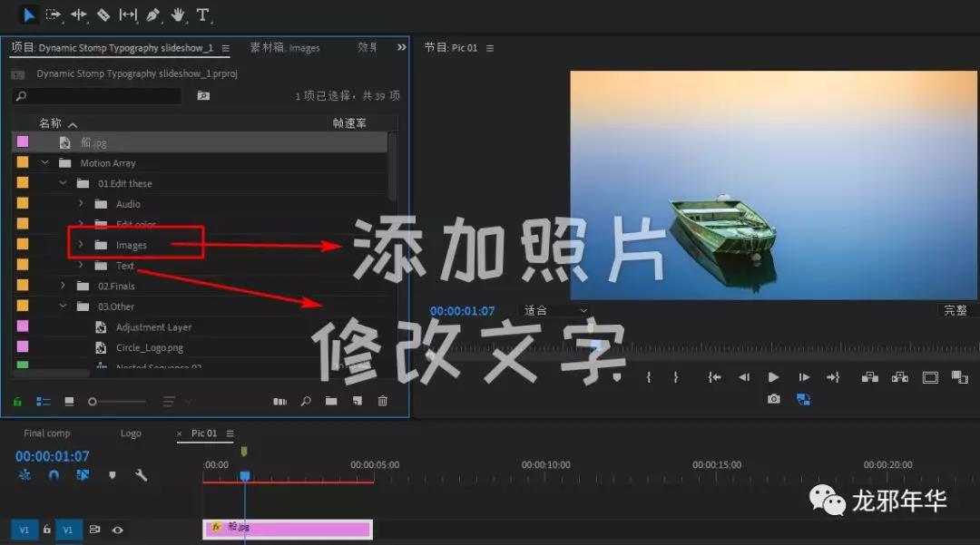
Task: Expand the 02.Finals folder
Action: click(x=63, y=286)
